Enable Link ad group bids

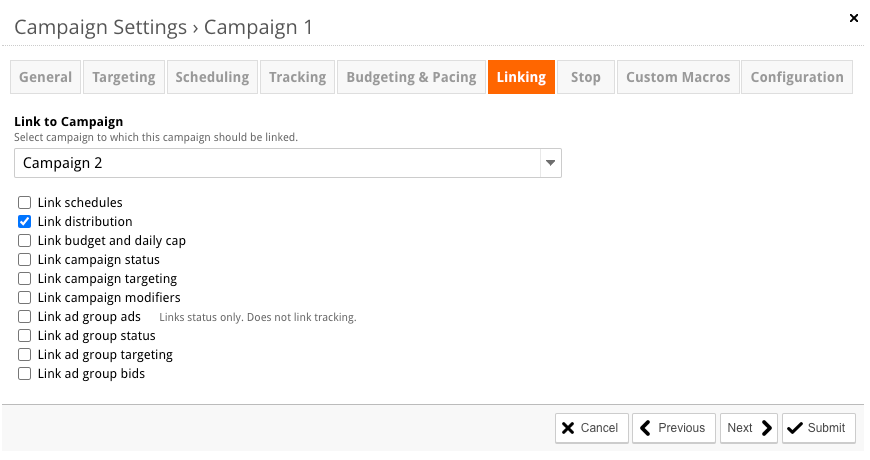point(24,373)
